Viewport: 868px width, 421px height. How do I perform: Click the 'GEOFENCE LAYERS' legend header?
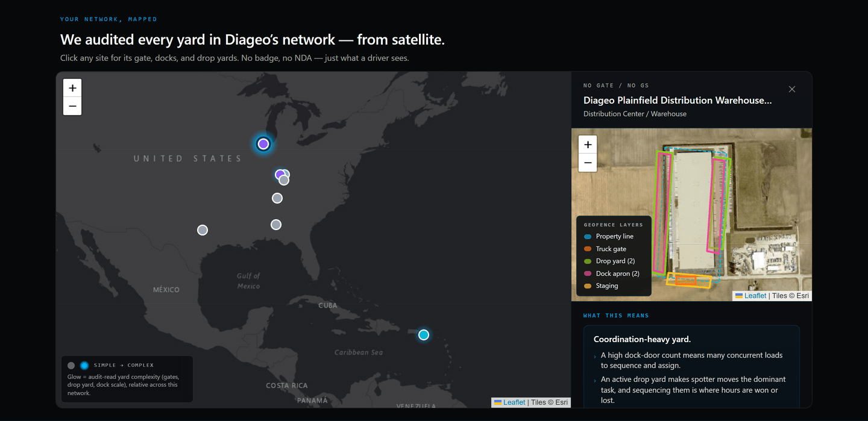click(613, 225)
